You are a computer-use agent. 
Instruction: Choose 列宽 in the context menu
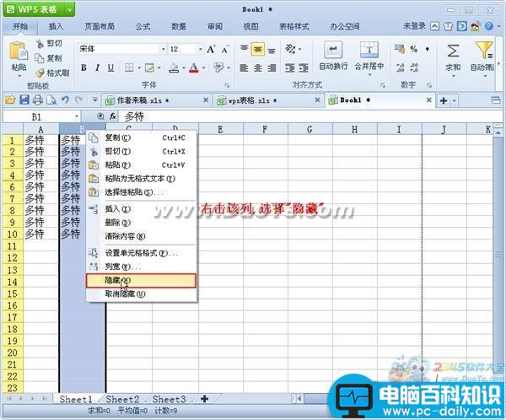(141, 267)
